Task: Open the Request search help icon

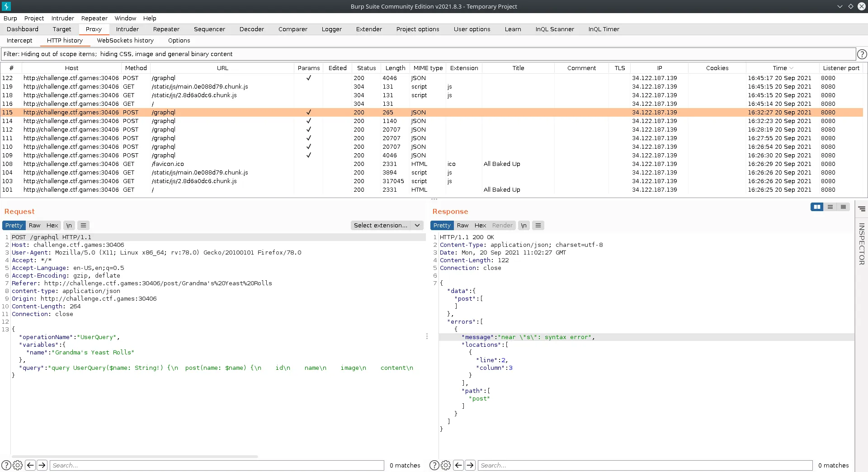Action: pyautogui.click(x=6, y=465)
